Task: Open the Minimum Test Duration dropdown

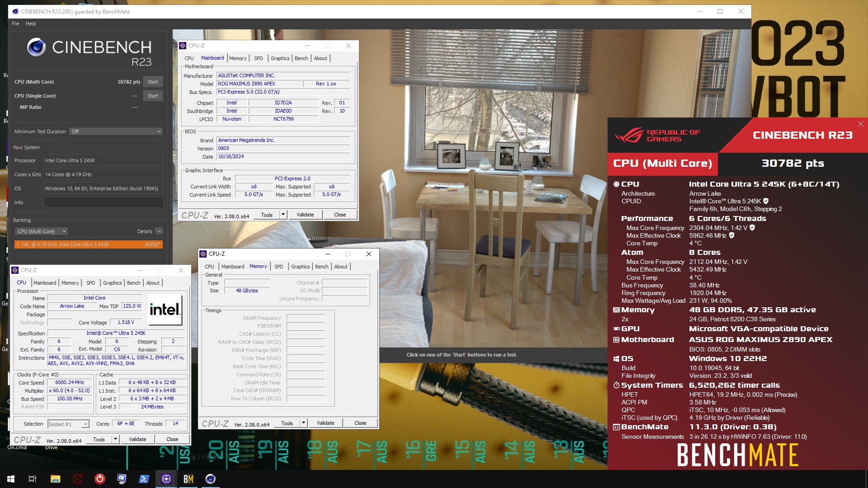Action: 116,131
